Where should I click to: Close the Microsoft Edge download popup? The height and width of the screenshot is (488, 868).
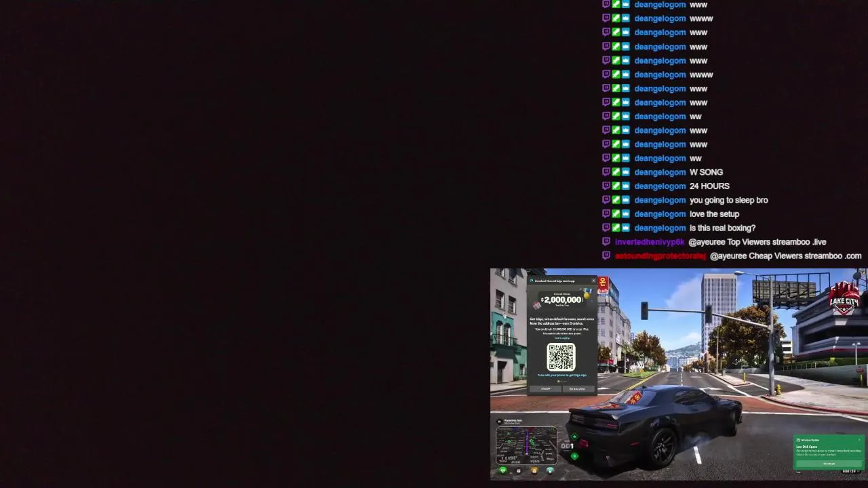click(x=593, y=281)
